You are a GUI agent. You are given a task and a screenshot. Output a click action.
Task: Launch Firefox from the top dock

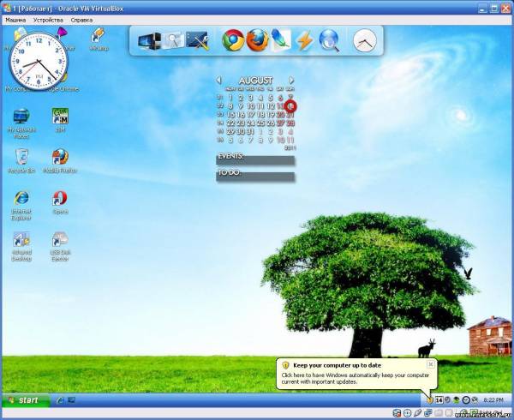[257, 40]
